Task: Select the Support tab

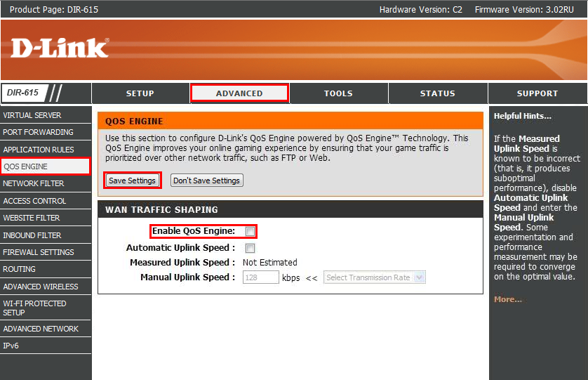Action: point(537,93)
